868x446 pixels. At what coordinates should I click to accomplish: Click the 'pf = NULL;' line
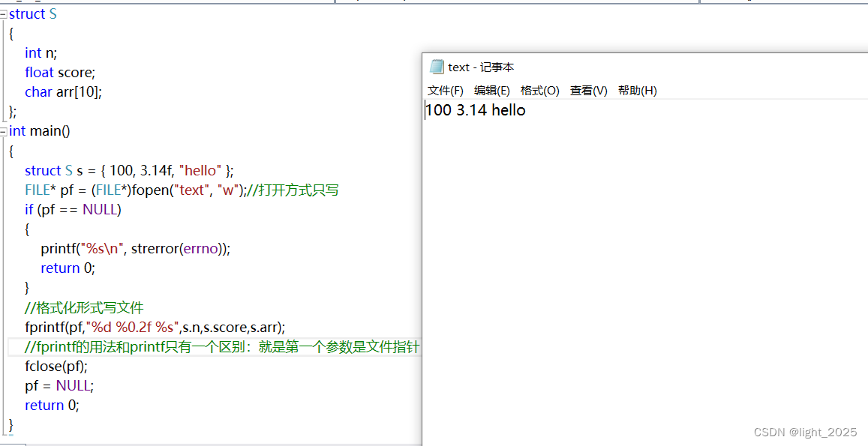point(59,386)
